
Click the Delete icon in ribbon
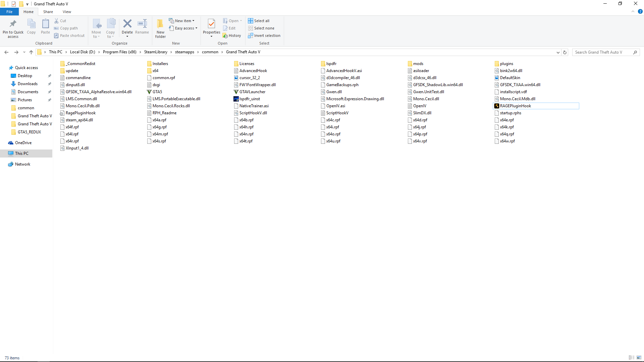point(127,24)
